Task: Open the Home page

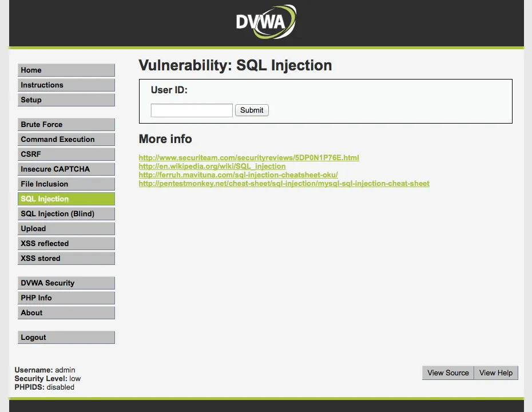Action: [x=66, y=70]
